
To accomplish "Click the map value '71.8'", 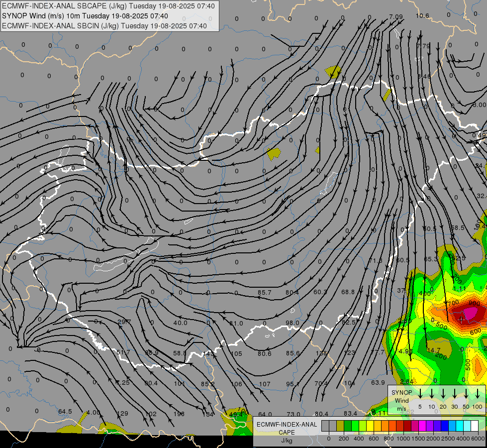I will 376,260.
